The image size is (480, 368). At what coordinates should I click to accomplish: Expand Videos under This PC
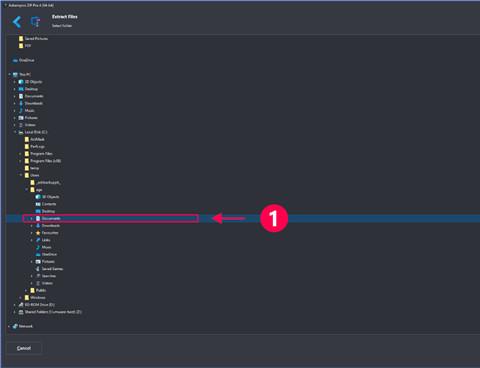point(15,125)
